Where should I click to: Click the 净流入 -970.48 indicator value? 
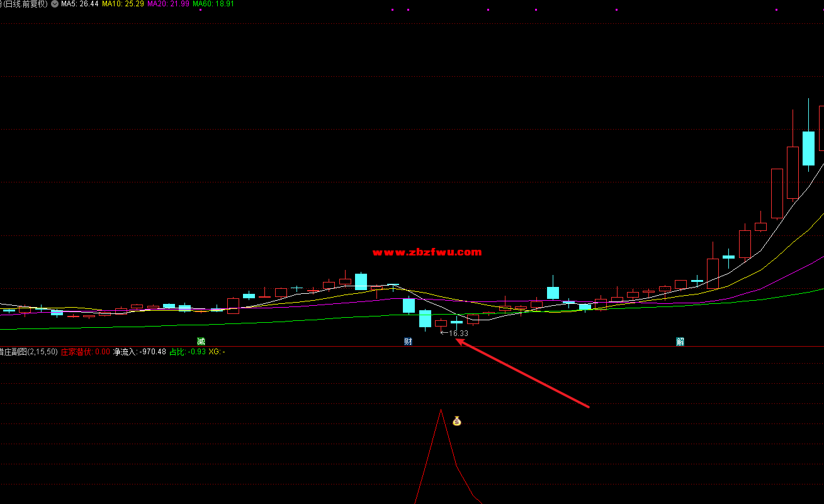coord(139,352)
